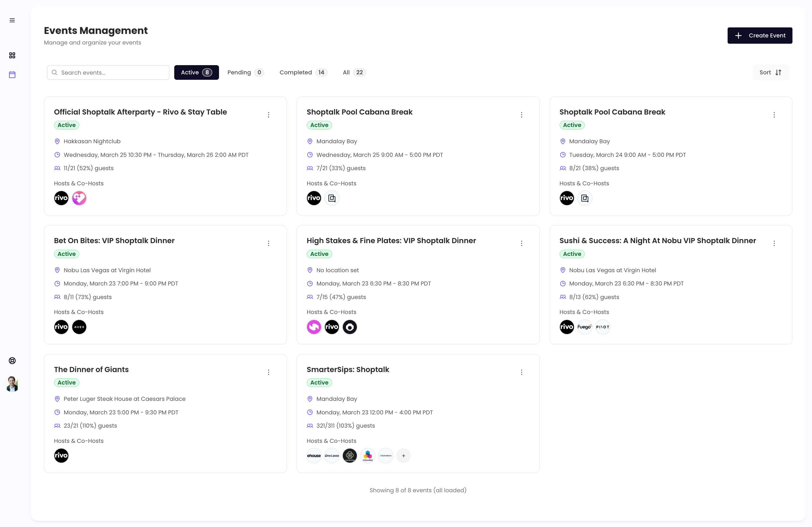Click the GoAudience co-host logo
This screenshot has width=812, height=527.
click(386, 456)
